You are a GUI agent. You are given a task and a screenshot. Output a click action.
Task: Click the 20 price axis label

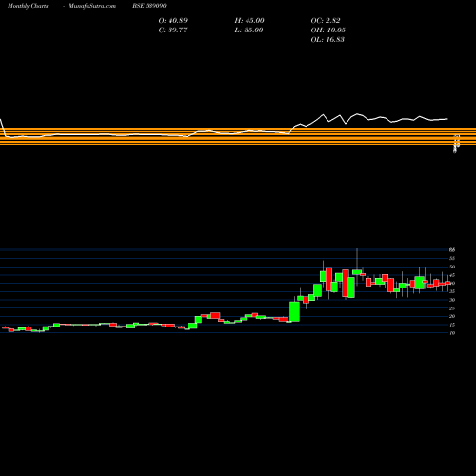(x=452, y=316)
